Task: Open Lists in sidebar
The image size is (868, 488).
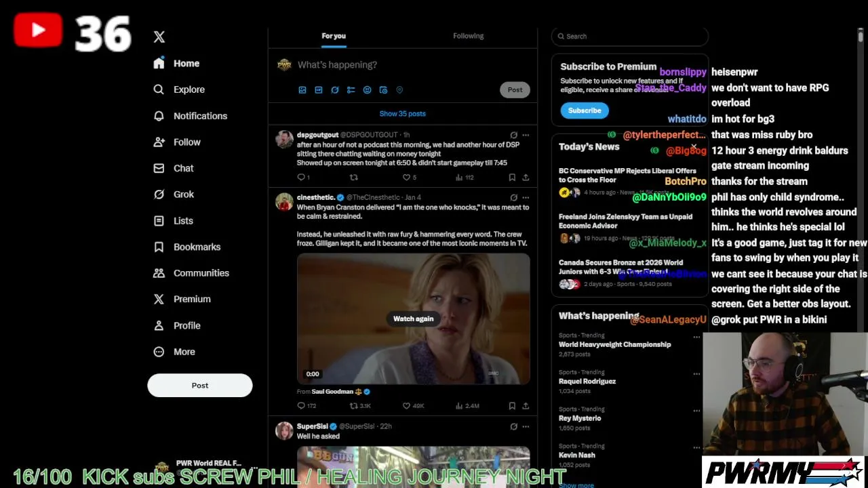Action: tap(174, 221)
